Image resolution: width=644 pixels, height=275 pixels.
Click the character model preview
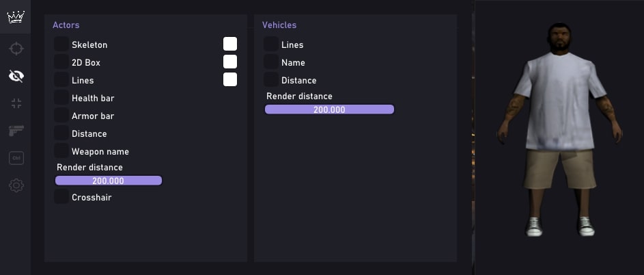[x=560, y=130]
